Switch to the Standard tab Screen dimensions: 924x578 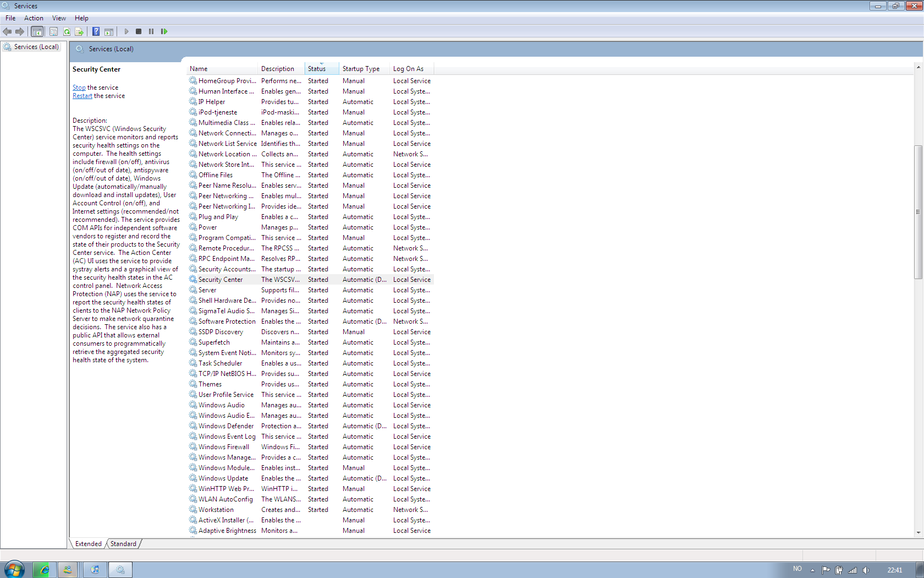[x=123, y=544]
